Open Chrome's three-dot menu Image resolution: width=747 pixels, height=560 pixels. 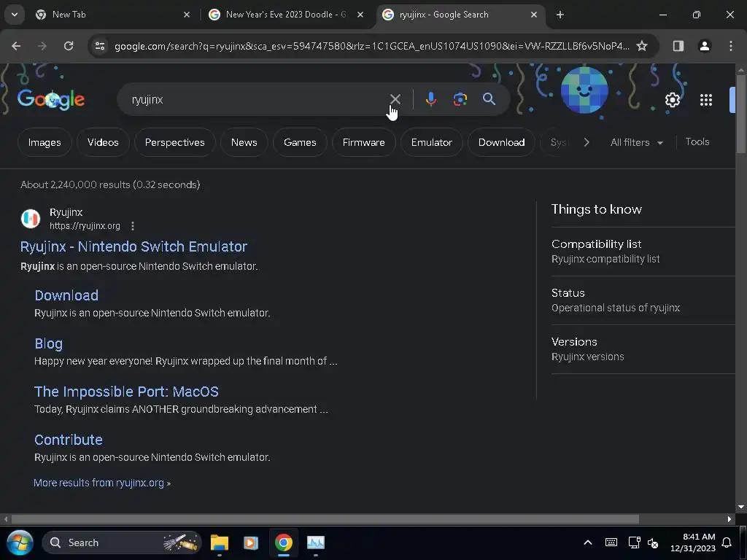(x=731, y=46)
